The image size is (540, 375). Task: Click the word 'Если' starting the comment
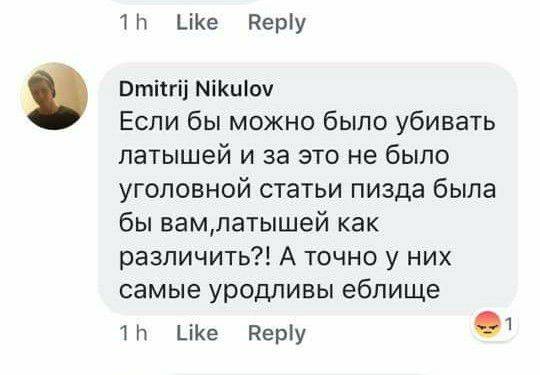(x=148, y=121)
